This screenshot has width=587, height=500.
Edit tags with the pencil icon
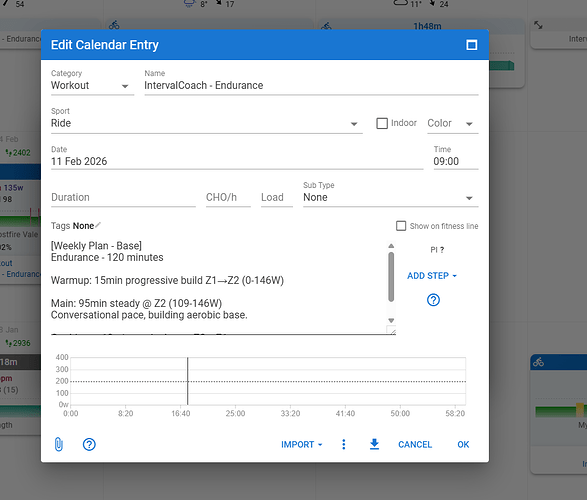point(98,225)
